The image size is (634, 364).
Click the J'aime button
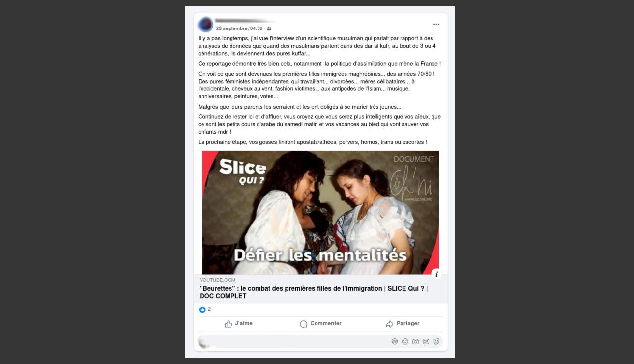point(239,324)
